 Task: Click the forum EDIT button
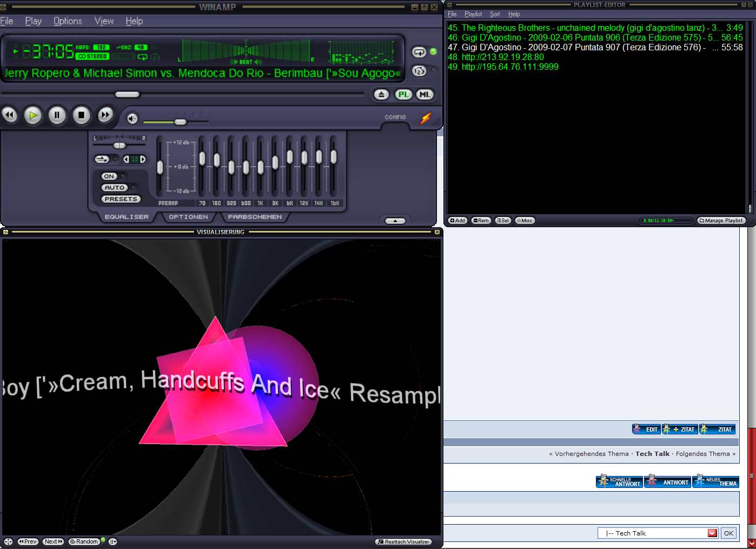coord(646,429)
